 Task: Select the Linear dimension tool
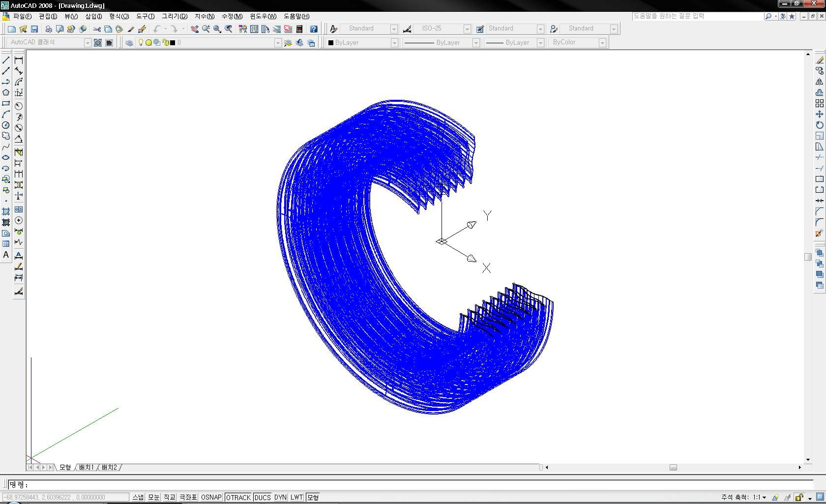tap(19, 60)
